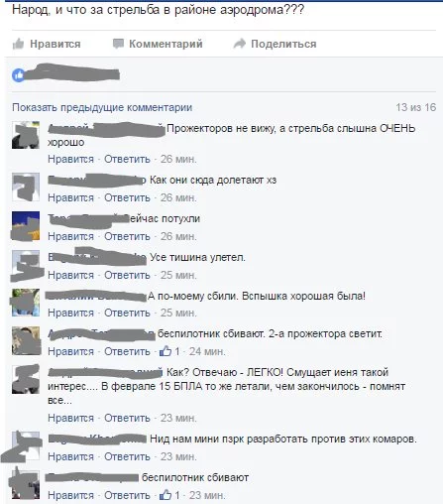This screenshot has height=504, width=443.
Task: Open avatar of 'Прожекторов не вижу' commenter
Action: (26, 135)
